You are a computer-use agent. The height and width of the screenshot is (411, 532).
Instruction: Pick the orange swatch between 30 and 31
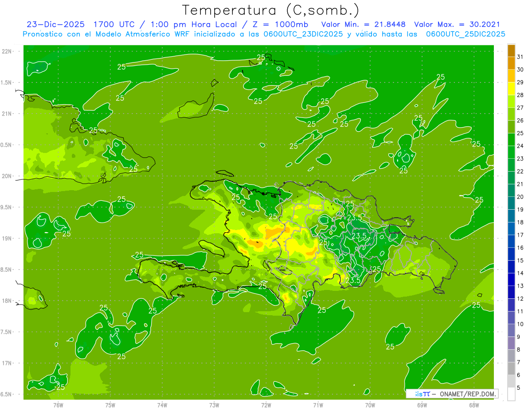tap(511, 63)
